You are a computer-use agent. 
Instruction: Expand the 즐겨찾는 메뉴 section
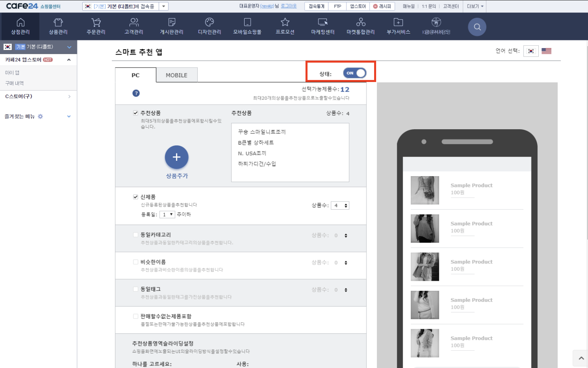69,116
